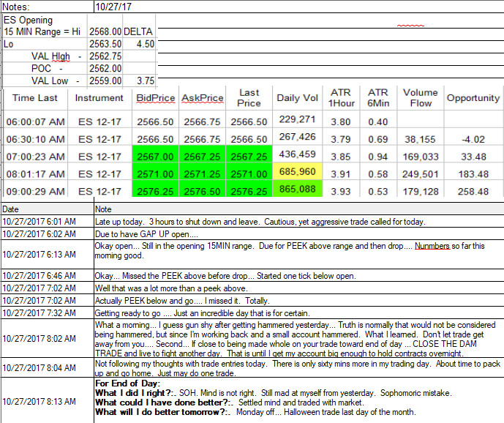
Task: Select the 15 MIN Range Hi value 2568.00
Action: 105,32
